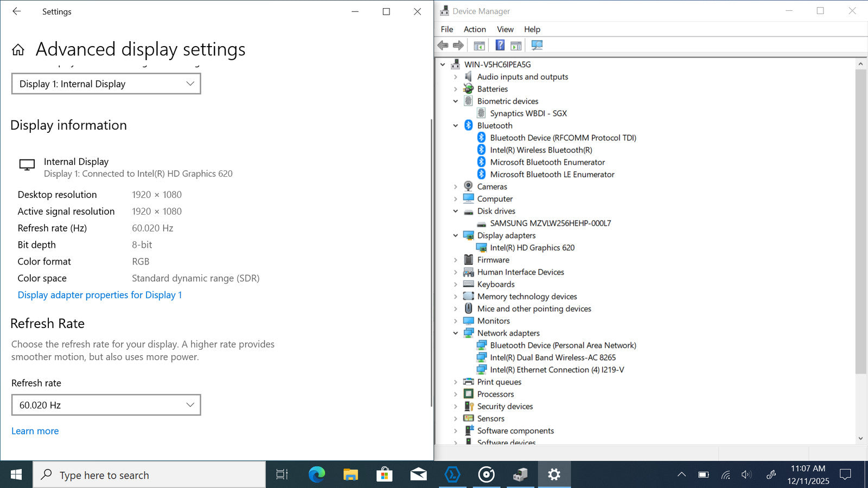868x488 pixels.
Task: Select Mice and other pointing devices
Action: coord(534,309)
